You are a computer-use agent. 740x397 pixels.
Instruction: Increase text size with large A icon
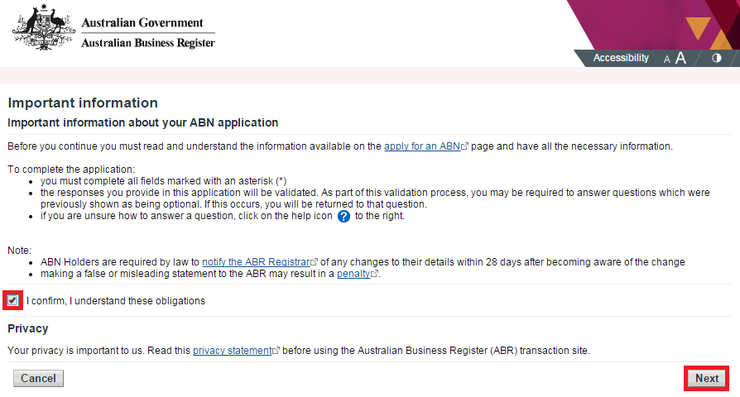point(680,58)
